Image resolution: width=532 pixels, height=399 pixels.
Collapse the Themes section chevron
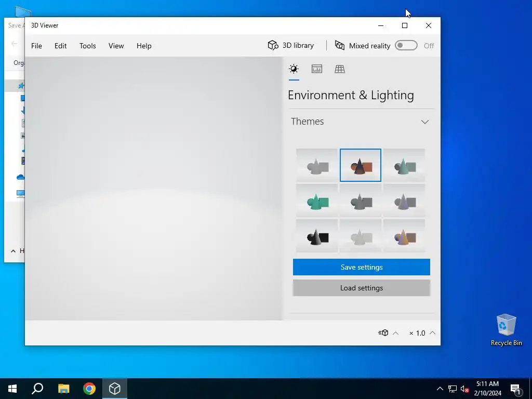point(425,122)
